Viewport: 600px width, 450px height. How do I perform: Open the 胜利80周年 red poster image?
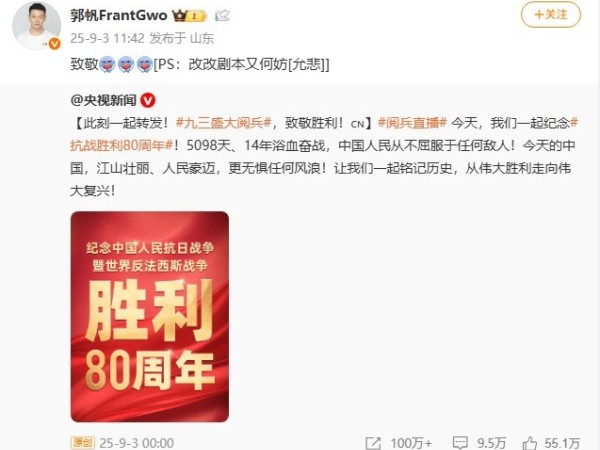coord(150,316)
